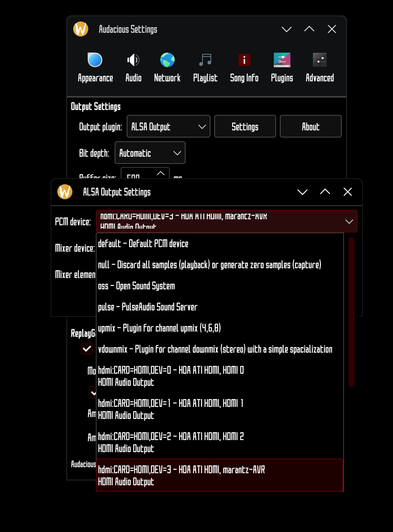Expand the Bit depth Automatic dropdown
Image resolution: width=393 pixels, height=532 pixels.
[150, 153]
